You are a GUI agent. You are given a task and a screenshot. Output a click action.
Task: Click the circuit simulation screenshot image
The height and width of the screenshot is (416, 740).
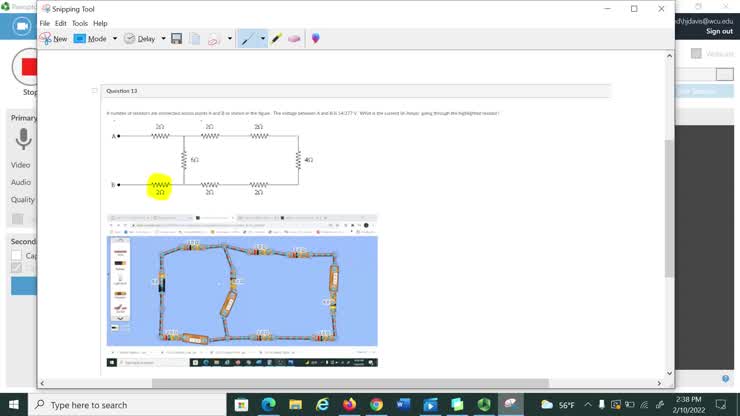click(242, 292)
